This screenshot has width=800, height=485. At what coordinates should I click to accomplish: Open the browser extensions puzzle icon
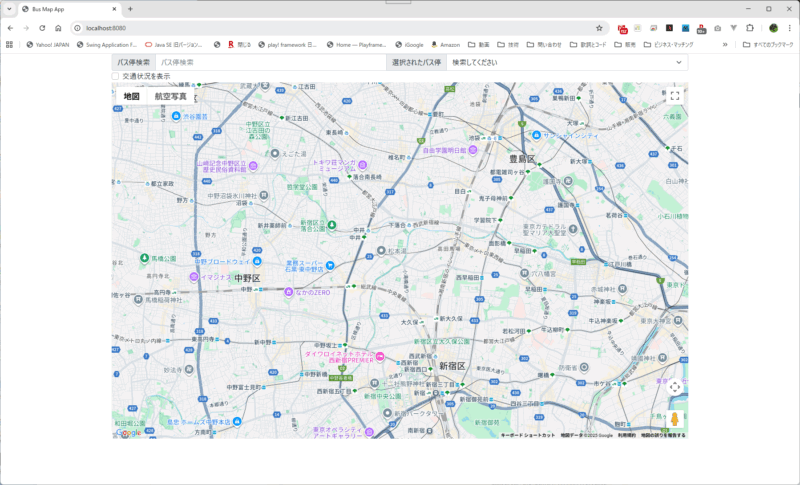pyautogui.click(x=749, y=28)
